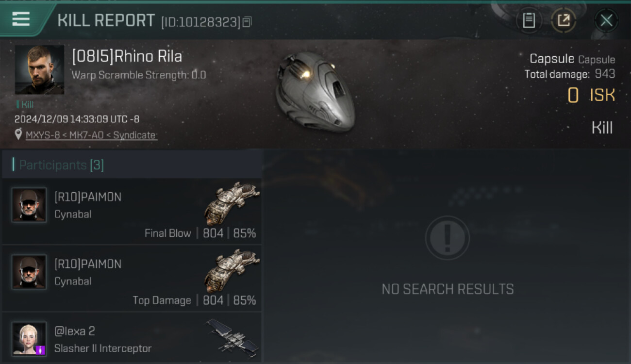Open the hamburger menu icon
631x364 pixels.
tap(21, 19)
